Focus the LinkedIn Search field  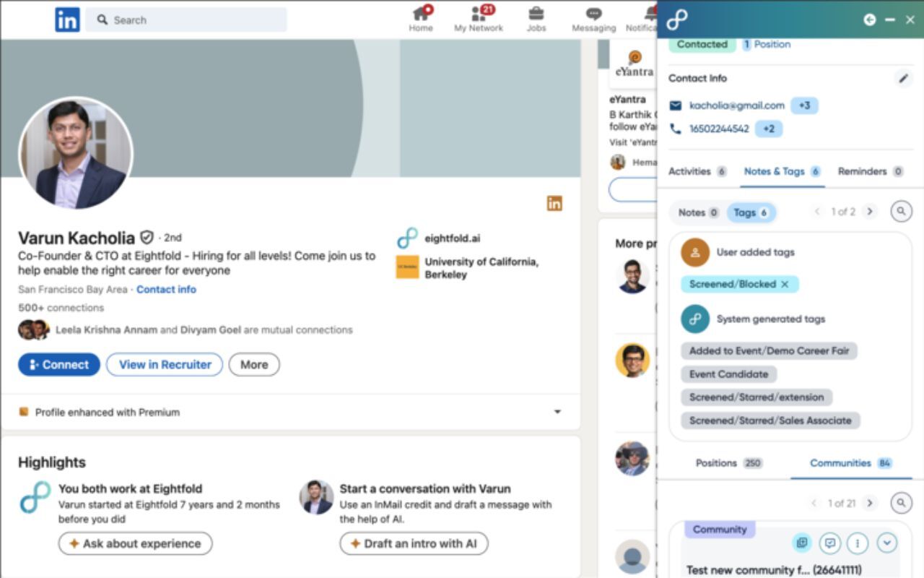(x=186, y=20)
